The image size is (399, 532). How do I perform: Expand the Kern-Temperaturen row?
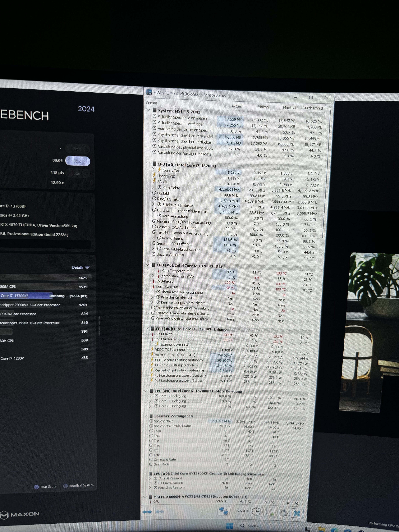(x=153, y=270)
